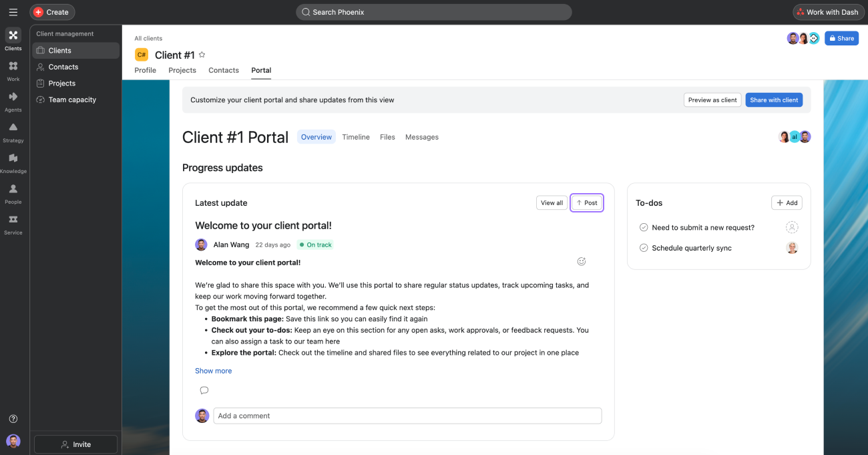The width and height of the screenshot is (868, 455).
Task: Mark 'Need to submit a new request?' complete
Action: 644,227
